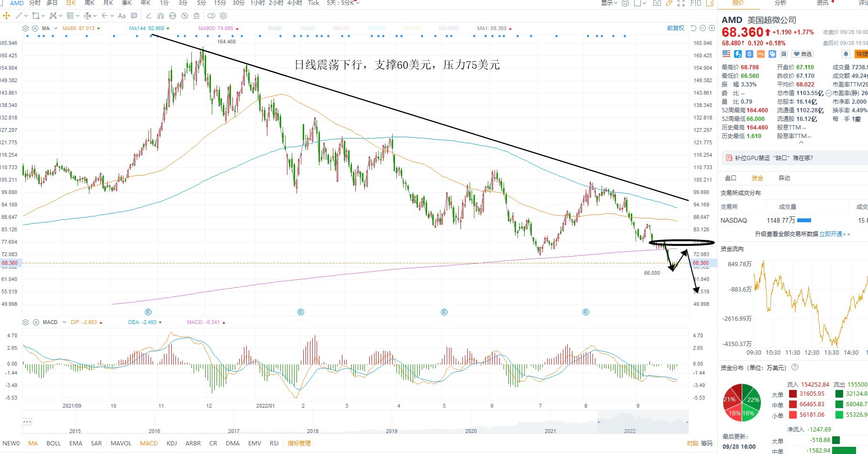Viewport: 868px width, 454px height.
Task: Select the trend line drawing tool
Action: point(19,16)
